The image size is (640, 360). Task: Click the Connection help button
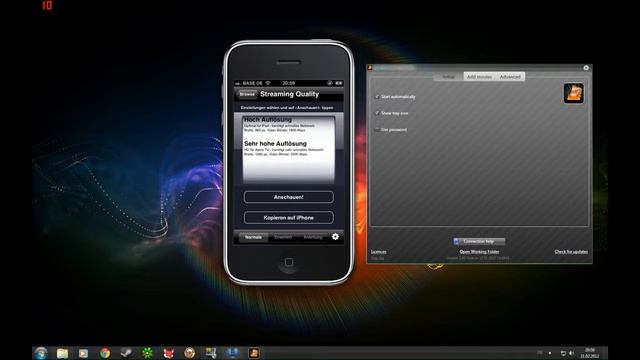click(479, 242)
